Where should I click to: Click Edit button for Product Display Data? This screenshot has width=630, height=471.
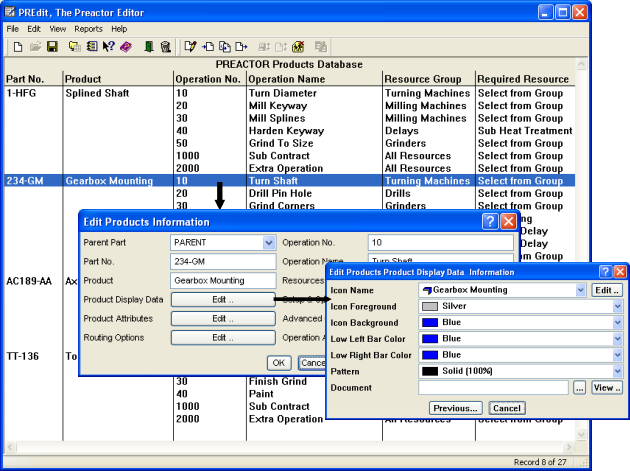(x=223, y=300)
